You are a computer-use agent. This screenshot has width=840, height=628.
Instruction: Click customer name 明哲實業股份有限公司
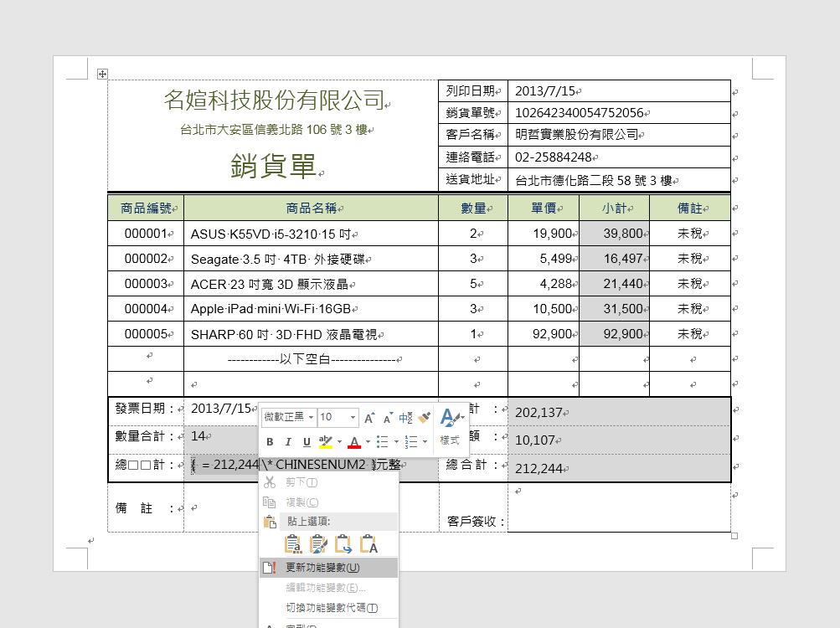click(x=576, y=135)
